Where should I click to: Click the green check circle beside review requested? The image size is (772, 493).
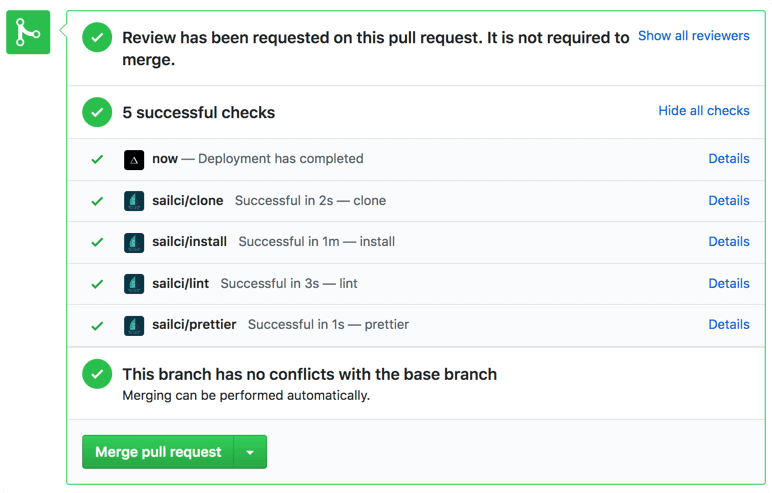pos(97,37)
